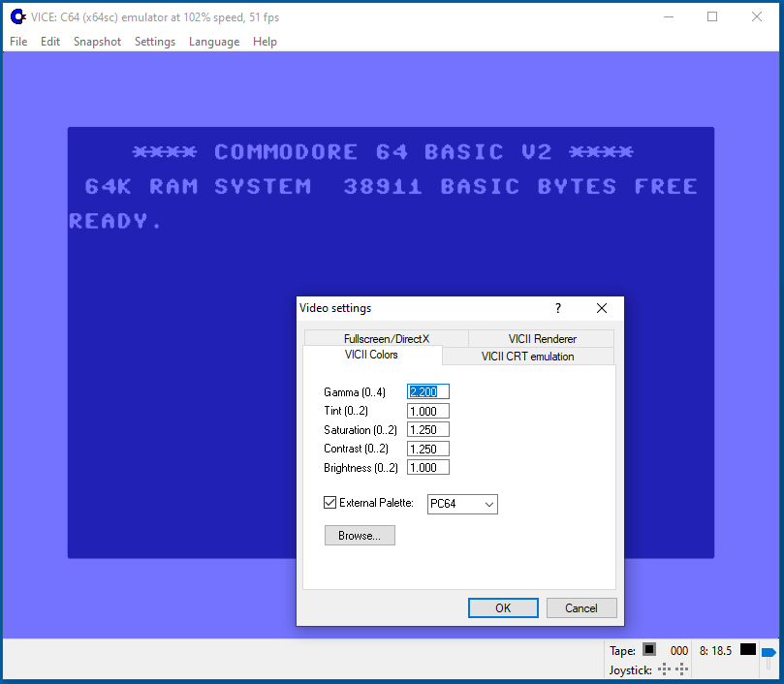Click the first joystick indicator icon
The image size is (784, 684).
(x=665, y=669)
